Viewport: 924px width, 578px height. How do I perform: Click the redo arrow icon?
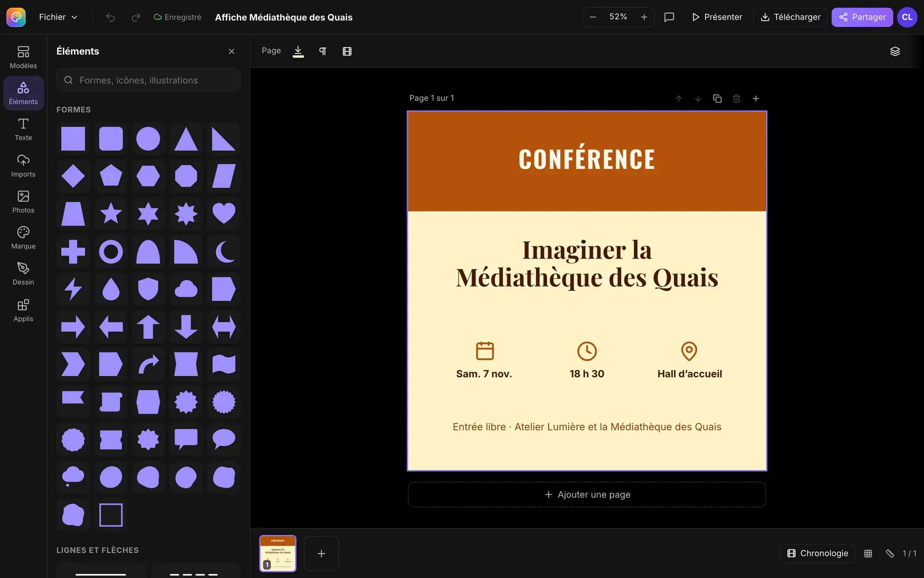[136, 17]
